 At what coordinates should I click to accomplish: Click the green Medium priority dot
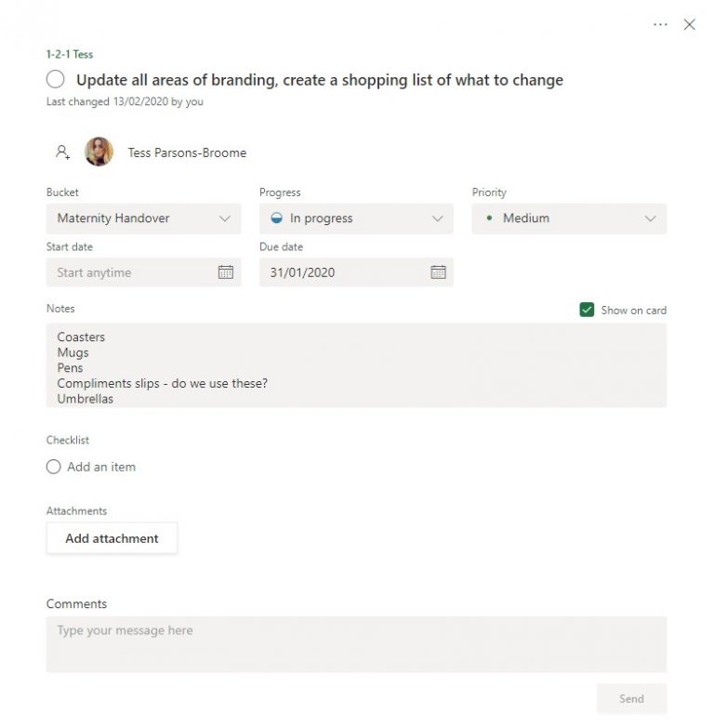489,218
